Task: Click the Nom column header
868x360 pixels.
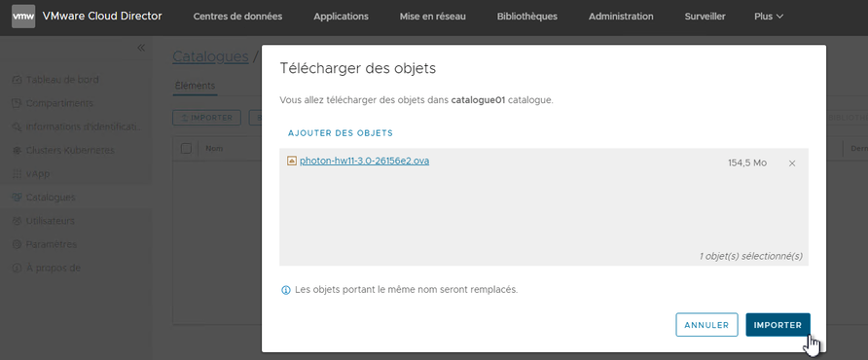Action: click(214, 149)
